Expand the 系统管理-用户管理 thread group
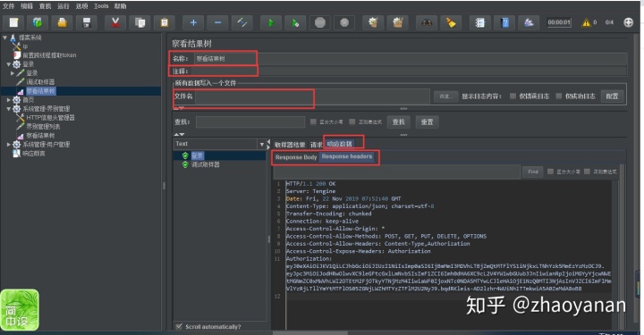This screenshot has width=644, height=335. [x=9, y=145]
